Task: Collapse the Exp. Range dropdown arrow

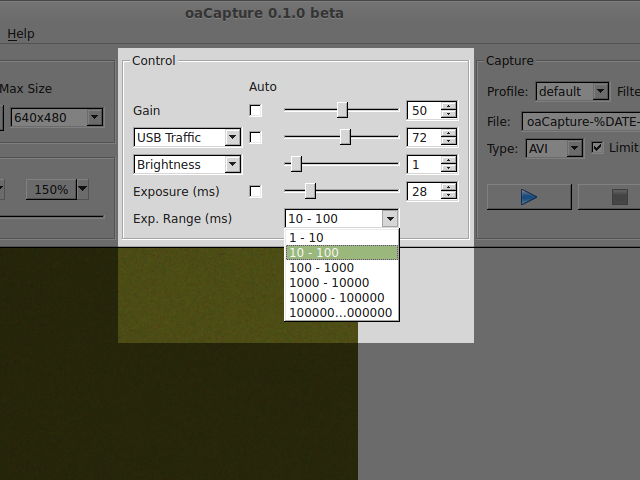Action: click(x=390, y=219)
